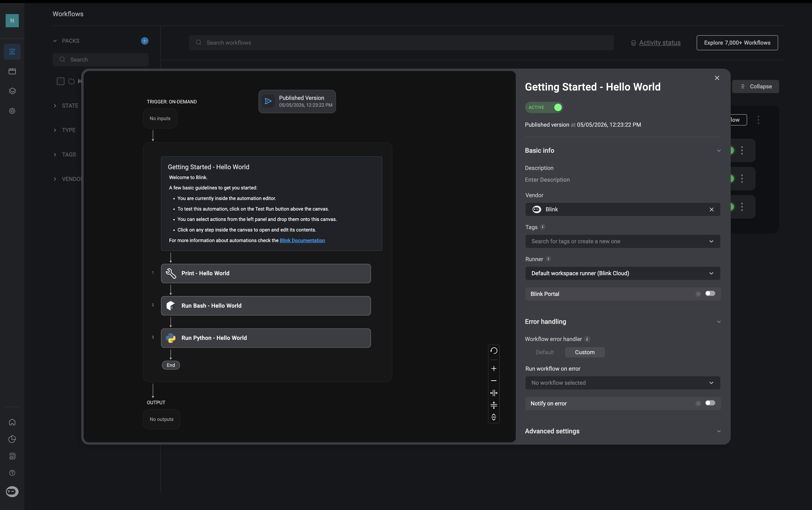
Task: Click the Runner info icon
Action: [548, 259]
